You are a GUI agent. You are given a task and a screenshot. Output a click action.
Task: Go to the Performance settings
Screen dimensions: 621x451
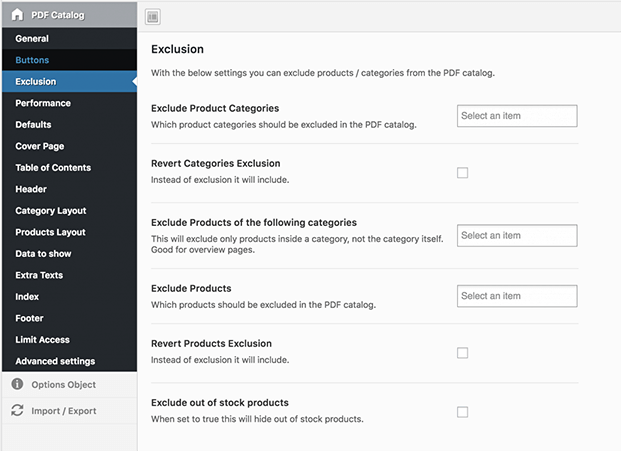tap(43, 103)
